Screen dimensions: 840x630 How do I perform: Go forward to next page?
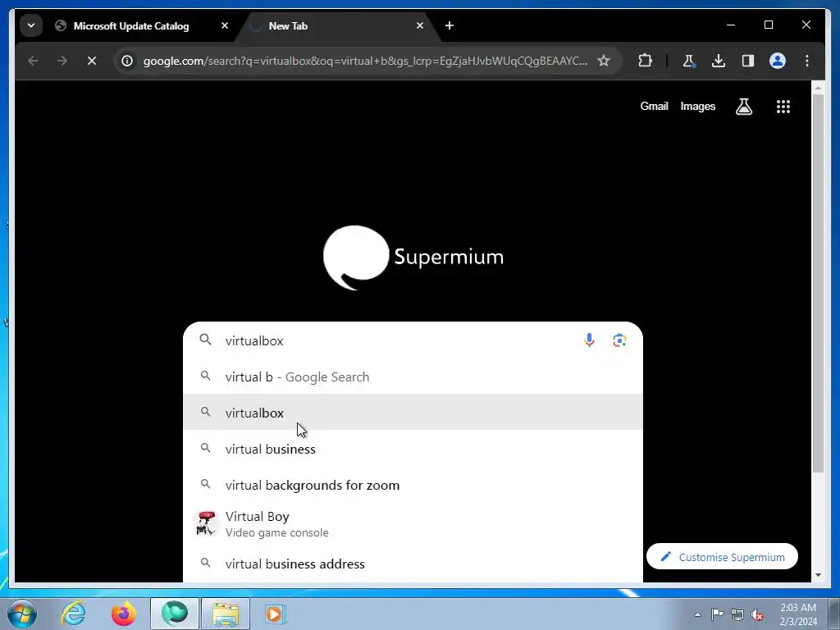(x=62, y=61)
